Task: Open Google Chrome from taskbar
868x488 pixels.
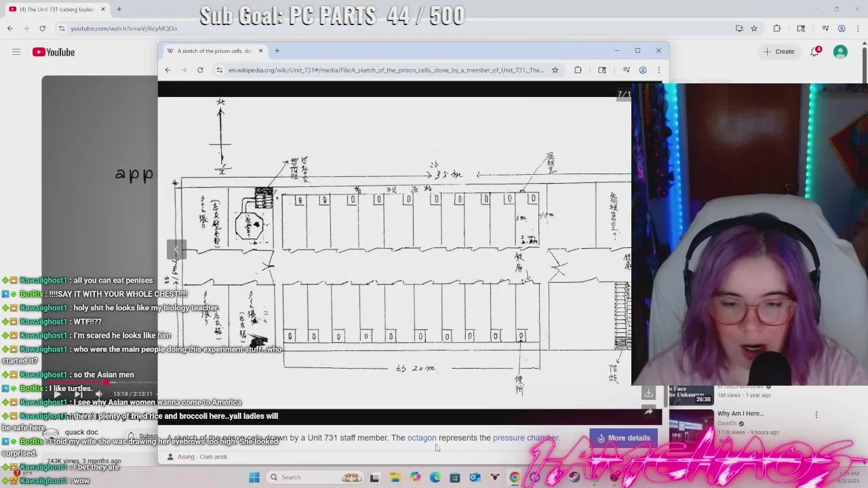Action: click(x=515, y=477)
